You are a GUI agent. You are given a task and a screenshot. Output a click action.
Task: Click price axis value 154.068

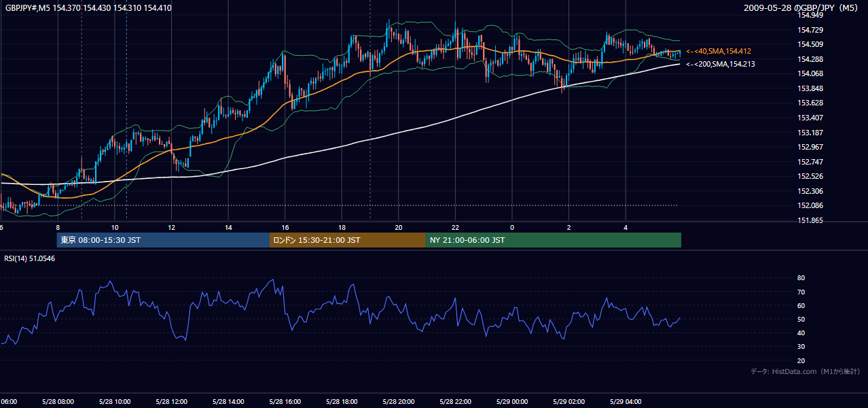[x=810, y=74]
